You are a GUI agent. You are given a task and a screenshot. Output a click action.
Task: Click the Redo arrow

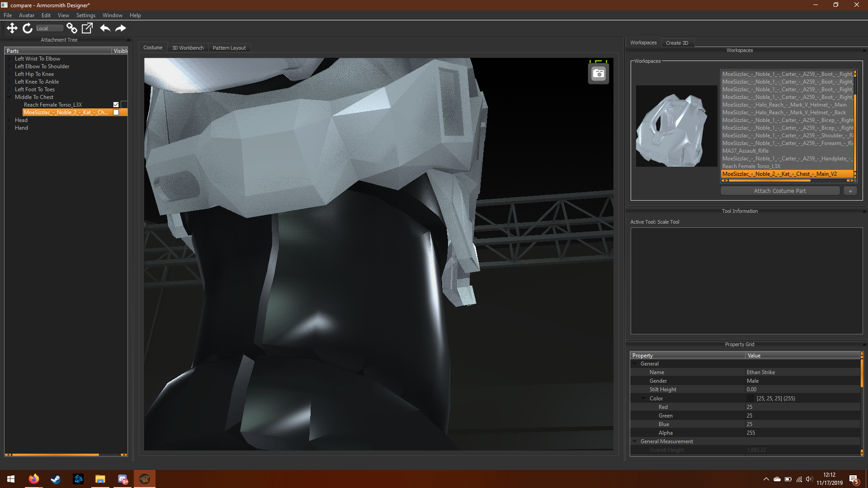[120, 28]
